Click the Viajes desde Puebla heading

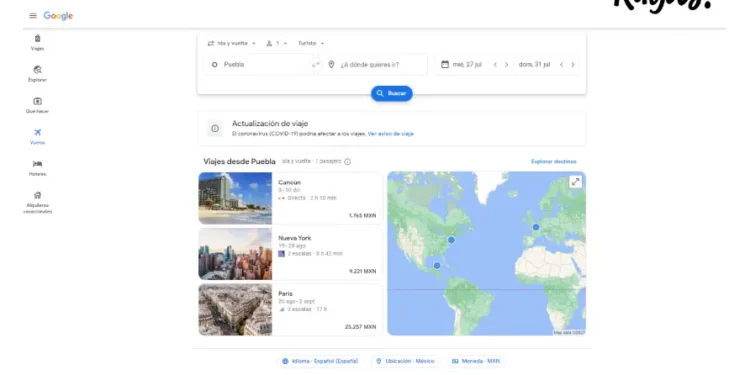click(239, 162)
